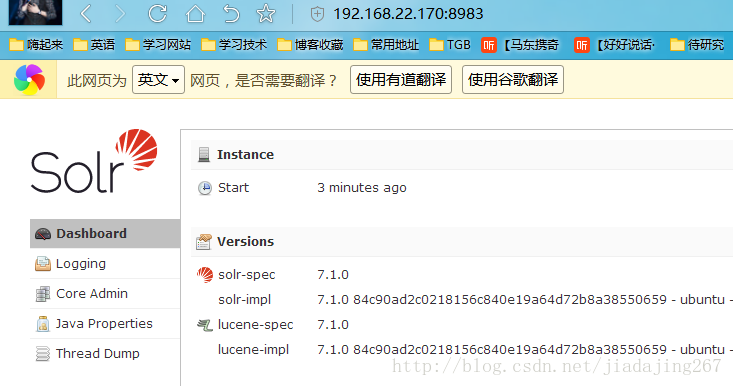Viewport: 733px width, 386px height.
Task: Click the Instance section server icon
Action: coord(204,155)
